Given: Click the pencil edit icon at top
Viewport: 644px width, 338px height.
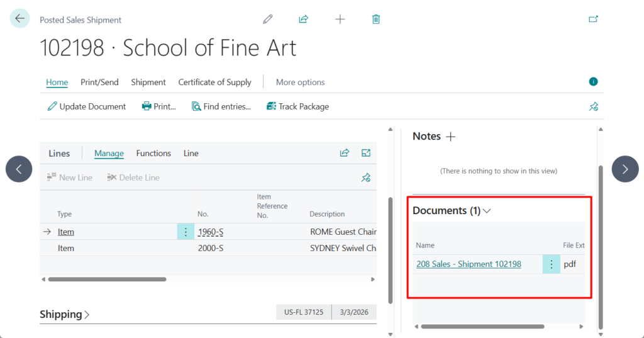Looking at the screenshot, I should point(268,19).
